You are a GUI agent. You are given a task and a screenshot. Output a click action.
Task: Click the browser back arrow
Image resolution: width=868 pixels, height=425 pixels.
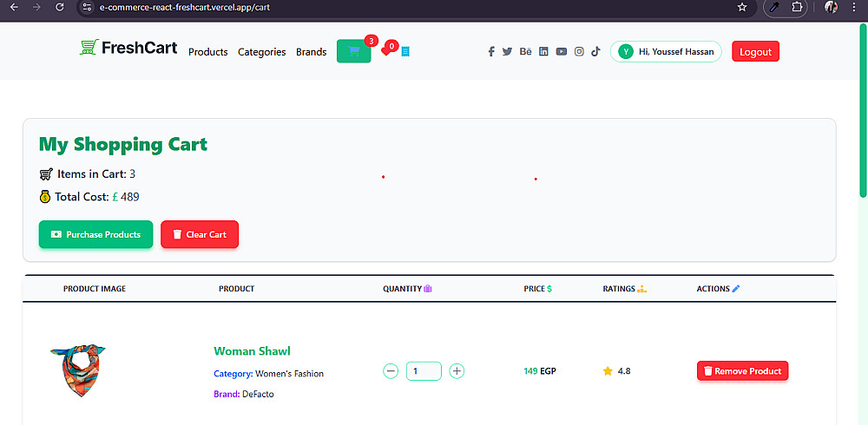coord(15,8)
